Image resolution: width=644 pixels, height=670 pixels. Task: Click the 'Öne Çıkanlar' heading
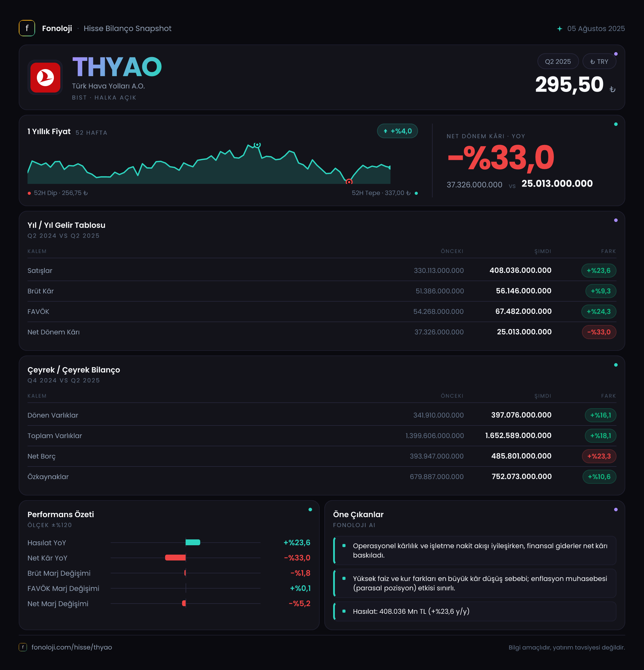(358, 515)
